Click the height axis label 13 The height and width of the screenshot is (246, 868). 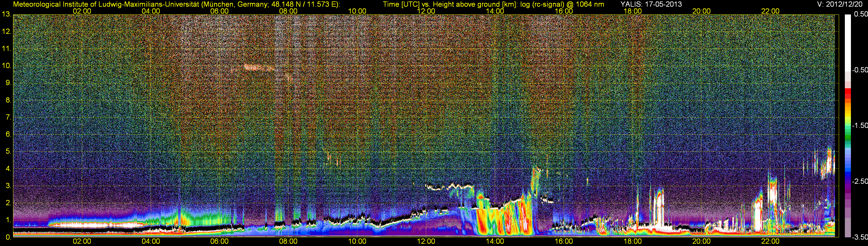point(6,14)
